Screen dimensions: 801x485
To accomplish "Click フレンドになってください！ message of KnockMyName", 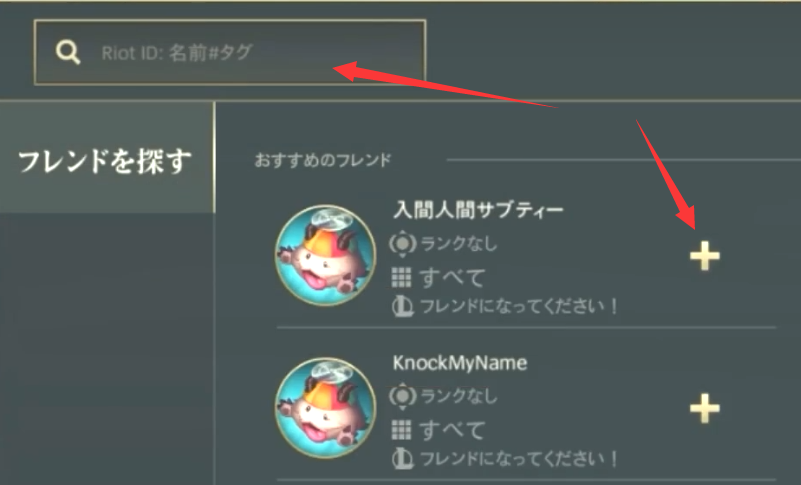I will click(519, 459).
